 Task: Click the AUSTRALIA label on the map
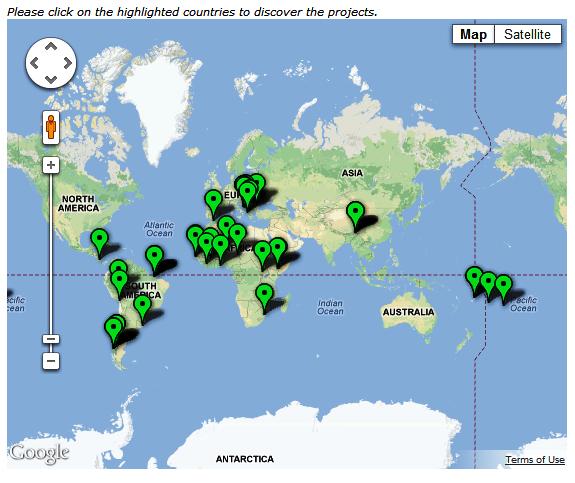pos(408,312)
